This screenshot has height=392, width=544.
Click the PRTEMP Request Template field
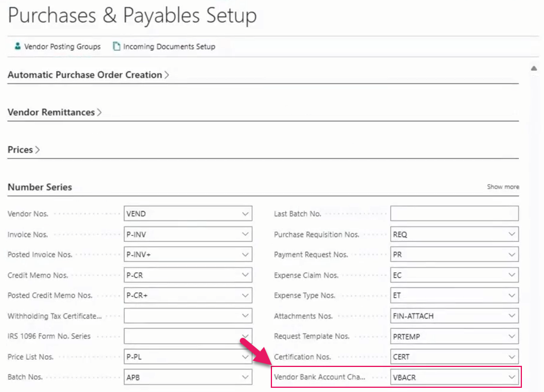click(455, 336)
